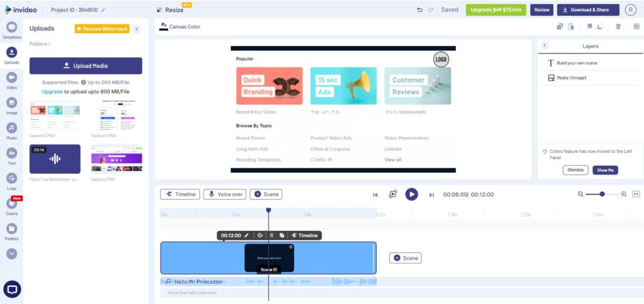
Task: Click the Show Me button
Action: (x=605, y=170)
